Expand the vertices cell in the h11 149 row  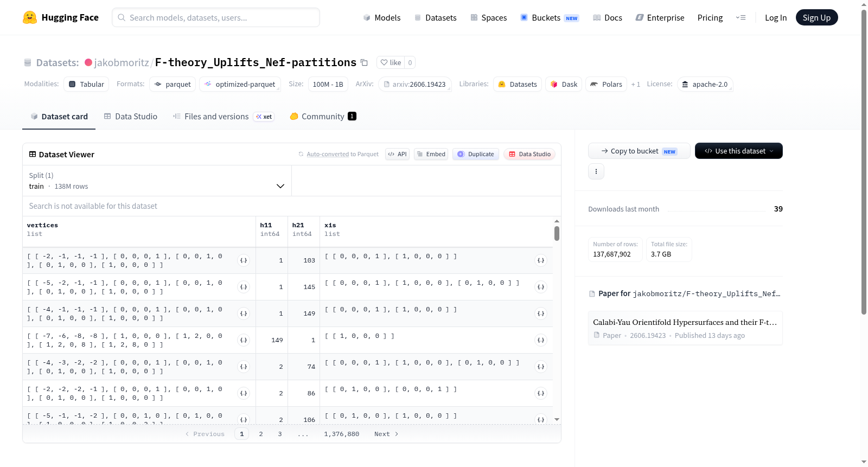244,340
